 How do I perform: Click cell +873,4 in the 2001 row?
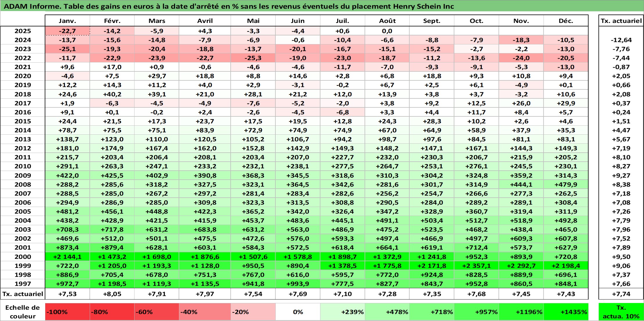pos(67,247)
